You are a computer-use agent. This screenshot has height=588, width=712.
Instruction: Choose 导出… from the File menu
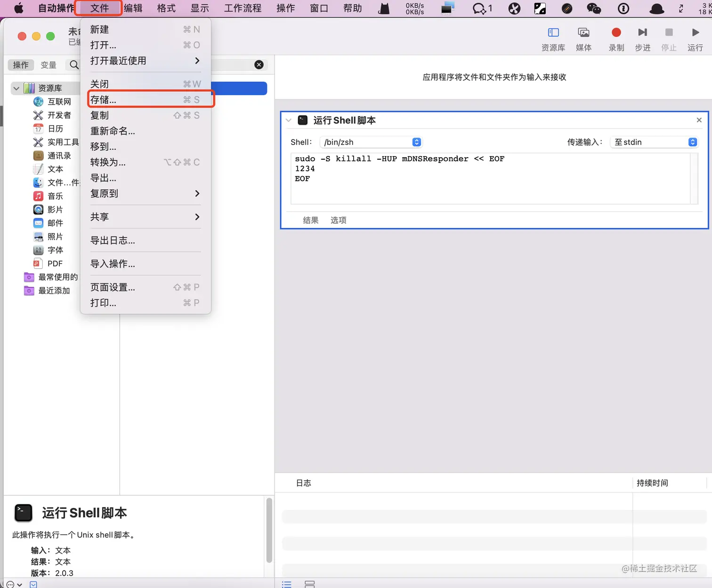(146, 178)
